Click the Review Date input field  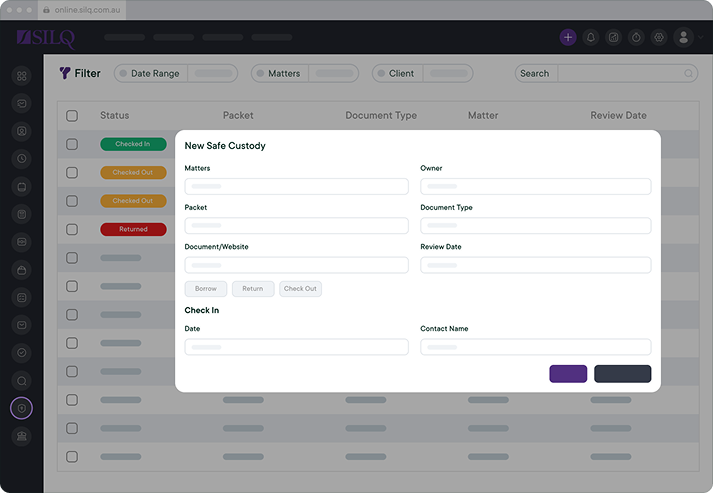536,265
